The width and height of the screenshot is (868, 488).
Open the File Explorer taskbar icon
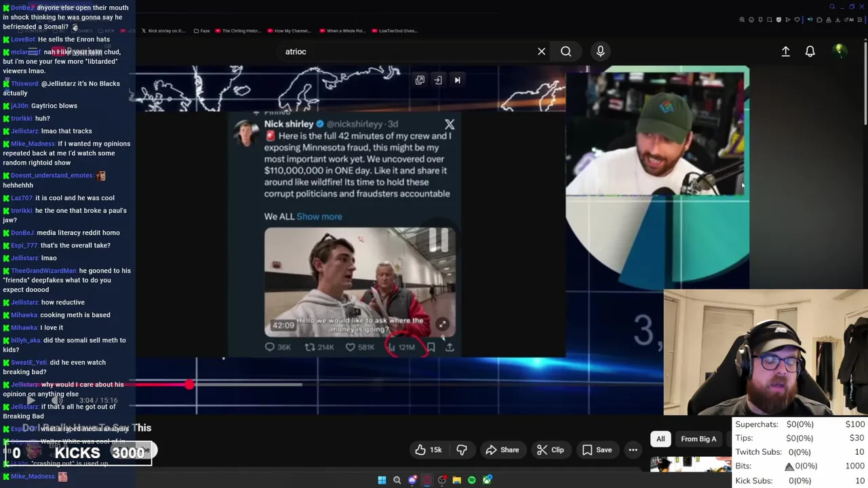(x=457, y=480)
